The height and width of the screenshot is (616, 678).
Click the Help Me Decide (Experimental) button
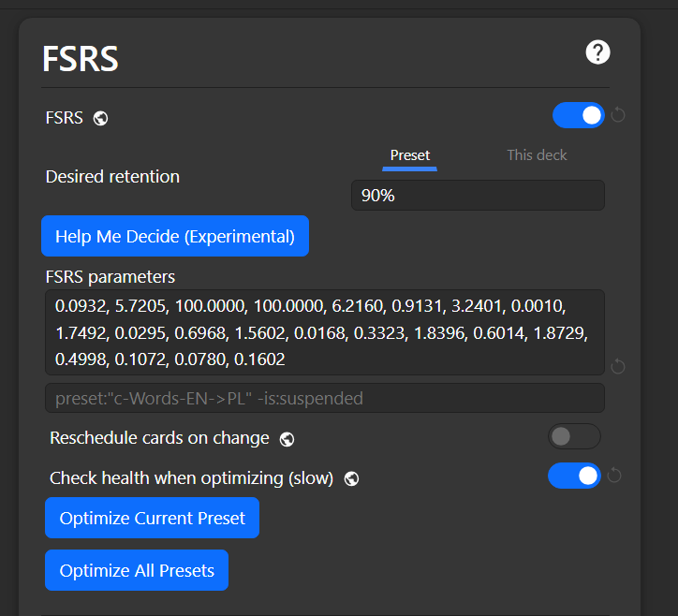coord(175,236)
